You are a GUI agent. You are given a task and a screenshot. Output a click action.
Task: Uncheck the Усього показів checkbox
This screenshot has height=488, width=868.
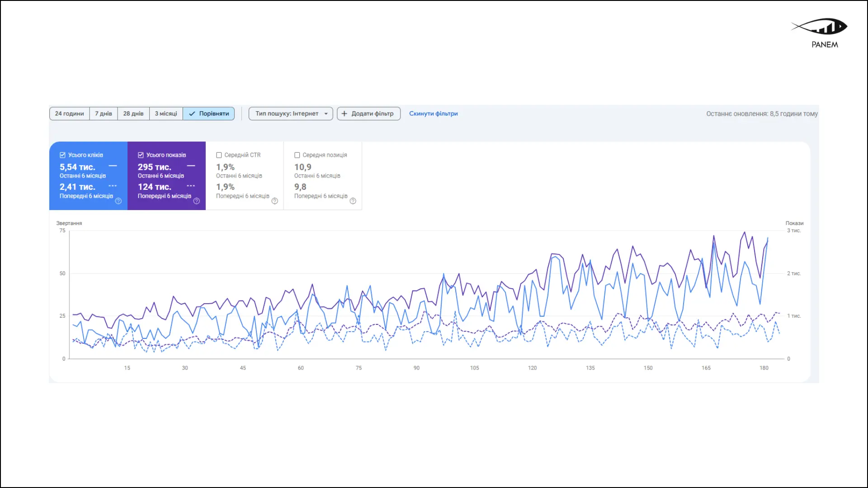point(141,155)
